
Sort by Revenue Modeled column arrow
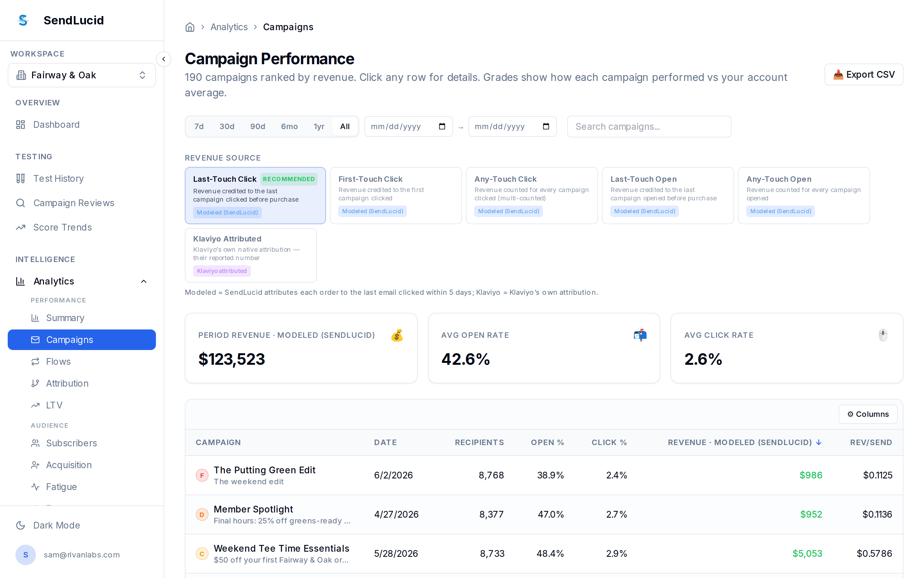pos(819,442)
